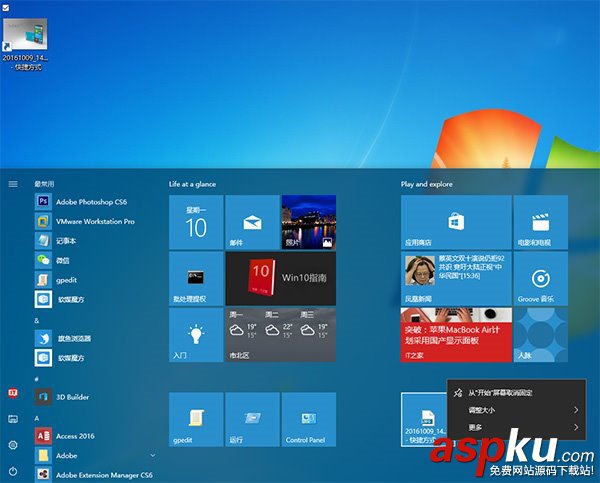
Task: Open the IT之家 MacBook Air news tile
Action: click(456, 335)
